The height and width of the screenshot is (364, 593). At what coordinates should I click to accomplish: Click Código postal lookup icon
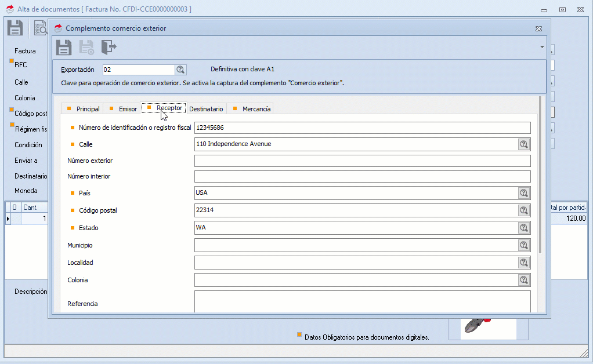[x=524, y=210]
